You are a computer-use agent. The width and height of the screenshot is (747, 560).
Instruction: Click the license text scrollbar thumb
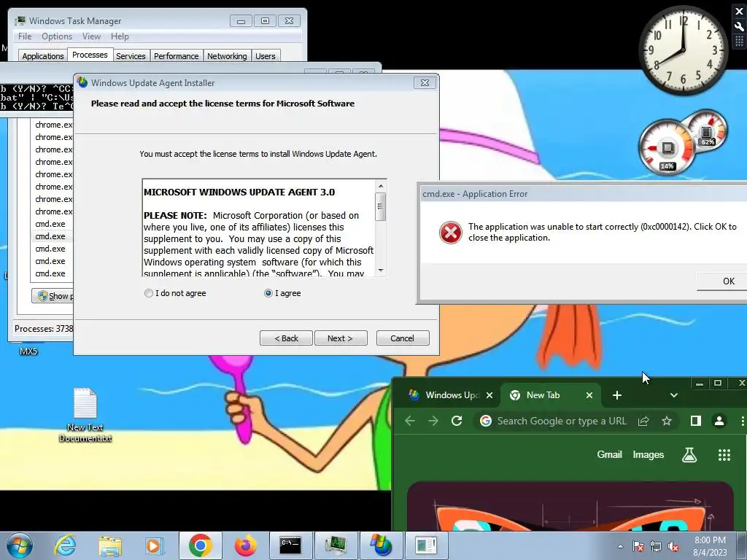[381, 206]
